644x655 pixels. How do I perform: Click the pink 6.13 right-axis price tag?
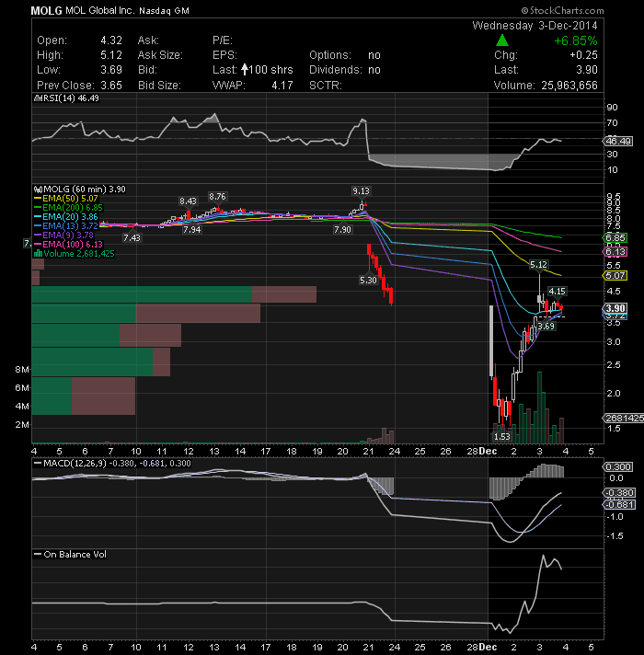[615, 251]
